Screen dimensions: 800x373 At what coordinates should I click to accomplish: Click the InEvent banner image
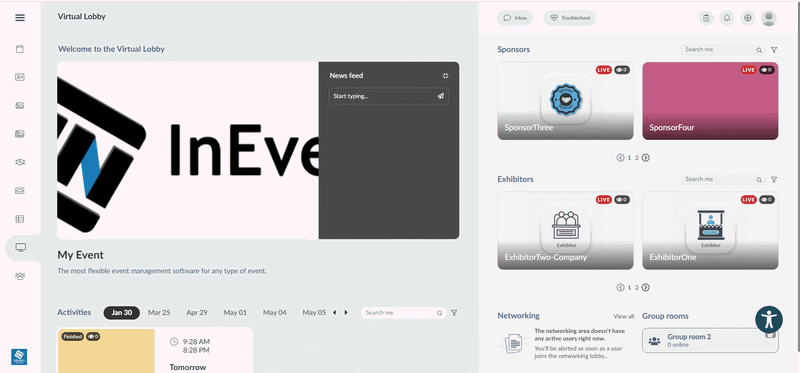point(188,151)
